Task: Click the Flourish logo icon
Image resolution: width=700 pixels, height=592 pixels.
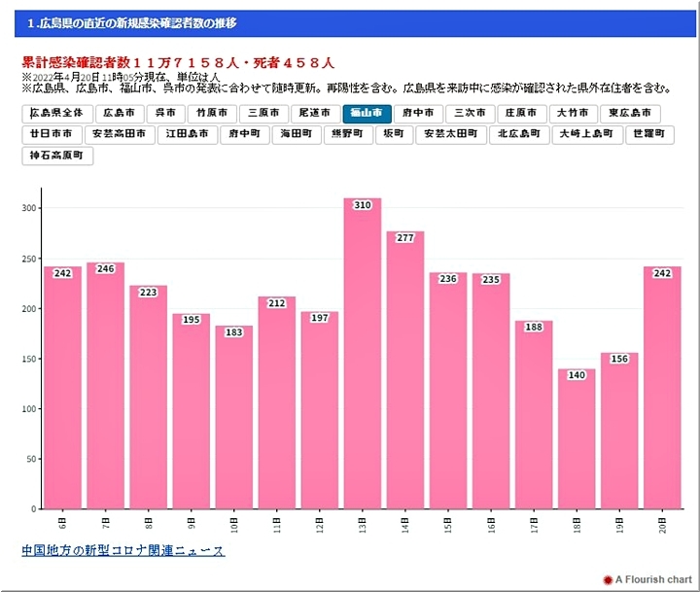Action: (x=608, y=579)
